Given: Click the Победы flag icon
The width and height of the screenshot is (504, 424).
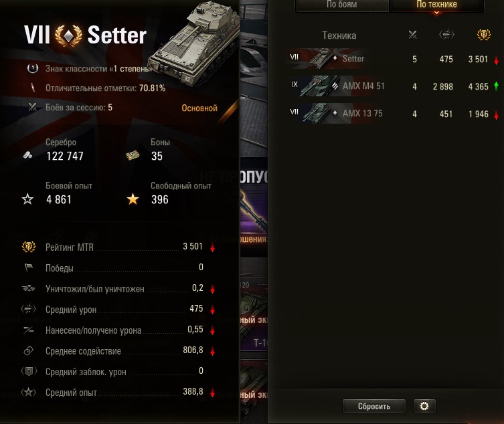Looking at the screenshot, I should pos(29,268).
